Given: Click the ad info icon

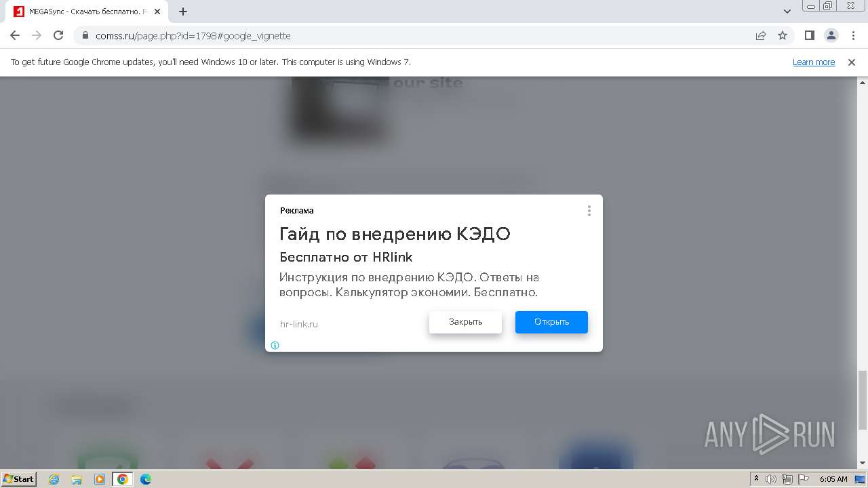Looking at the screenshot, I should click(x=275, y=345).
